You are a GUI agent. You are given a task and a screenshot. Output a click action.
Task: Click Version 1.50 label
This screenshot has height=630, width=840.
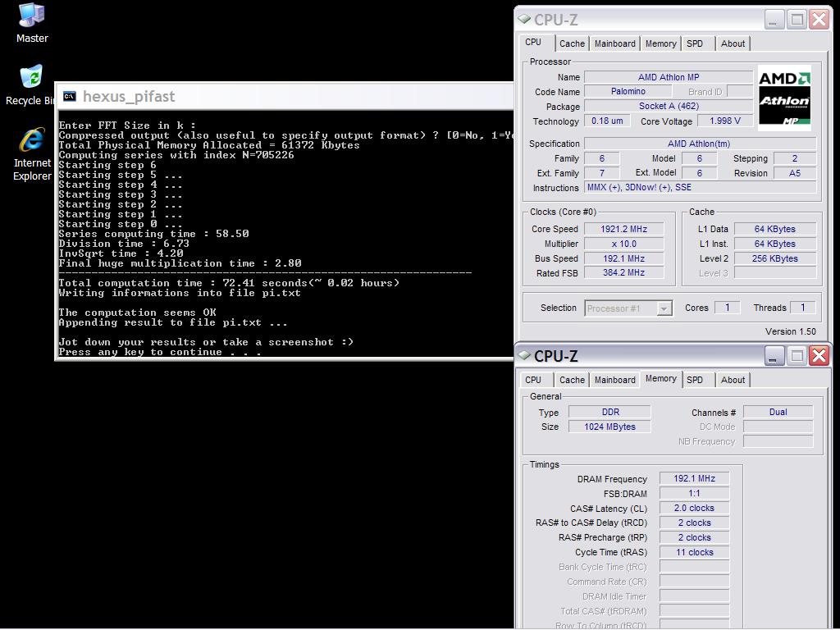coord(790,331)
